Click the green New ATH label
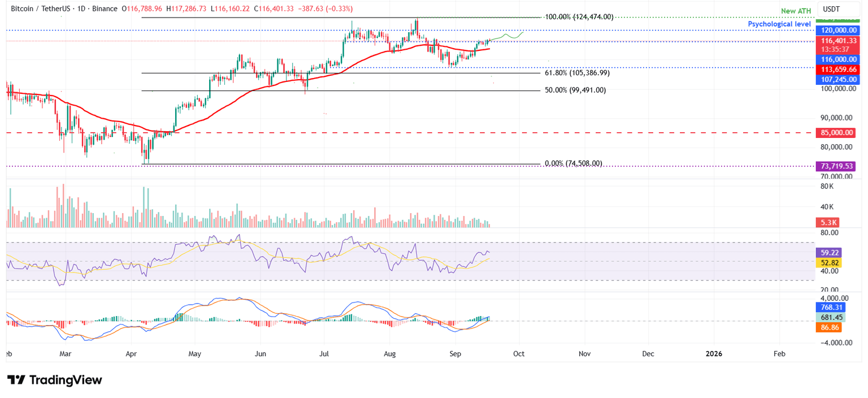Image resolution: width=868 pixels, height=398 pixels. coord(796,10)
